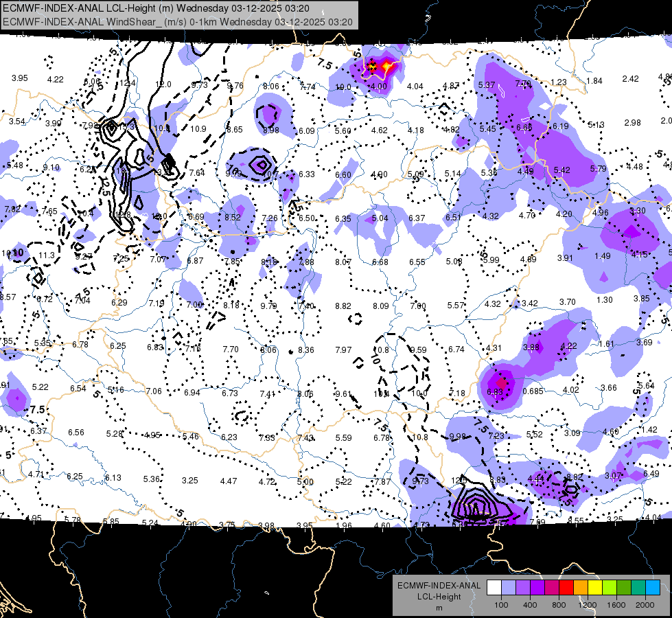
Task: Click the unit label 'm' in the legend
Action: (x=439, y=608)
